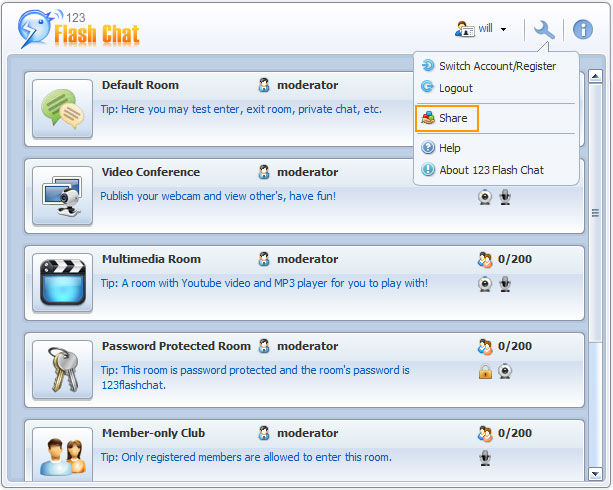Click the scrollbar down arrow
The height and width of the screenshot is (490, 613).
pos(595,474)
